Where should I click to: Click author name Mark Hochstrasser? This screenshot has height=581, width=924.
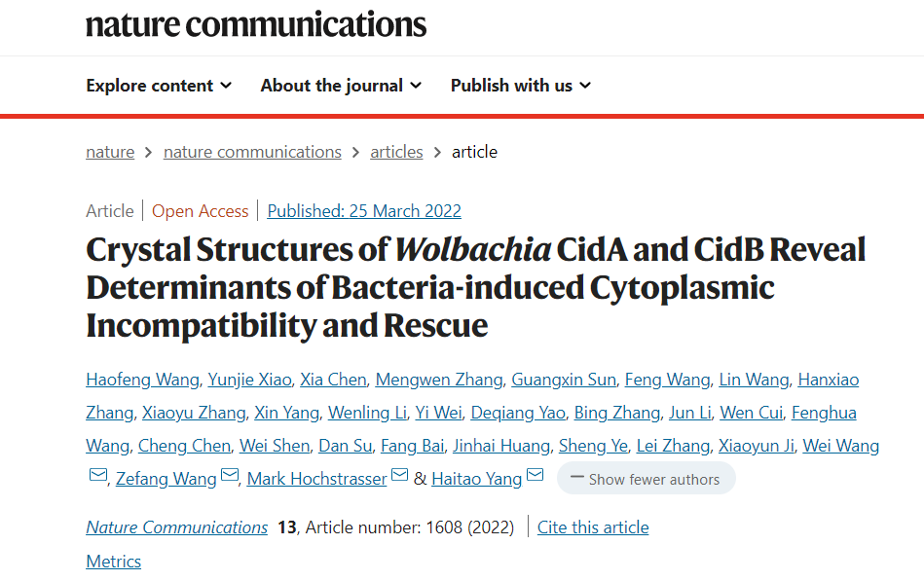[316, 479]
